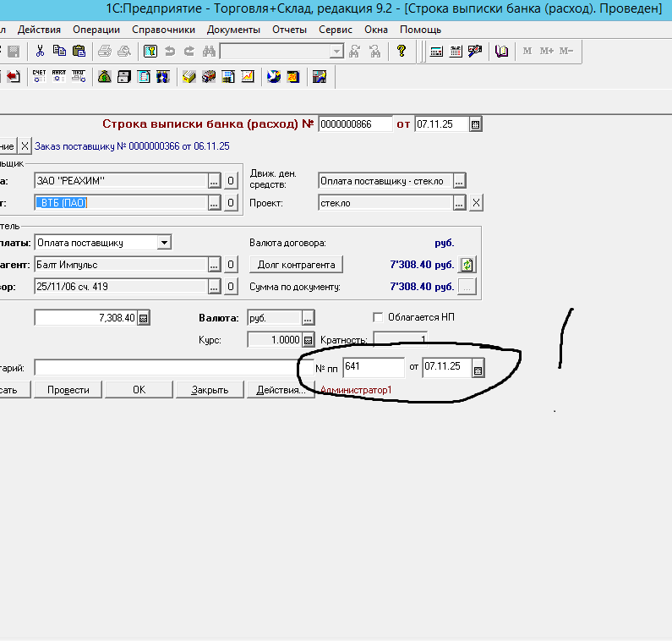Click the Долг контрагента button
The height and width of the screenshot is (642, 672).
click(296, 265)
